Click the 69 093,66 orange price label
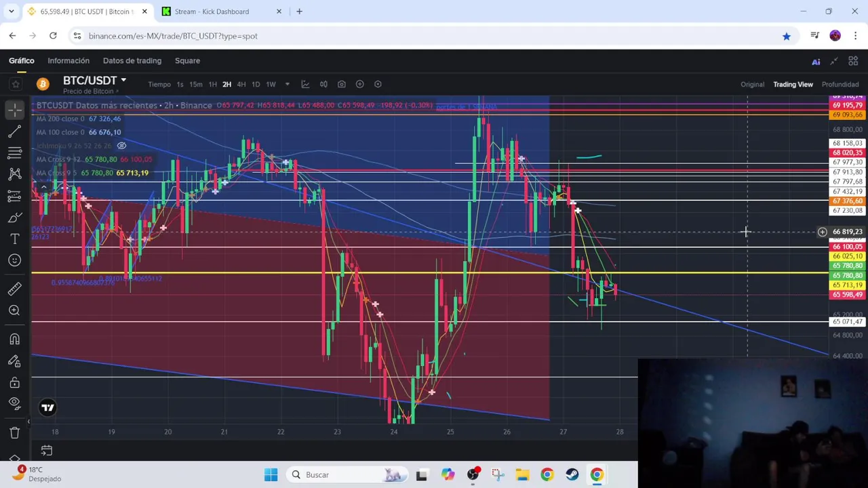868x488 pixels. pyautogui.click(x=848, y=115)
